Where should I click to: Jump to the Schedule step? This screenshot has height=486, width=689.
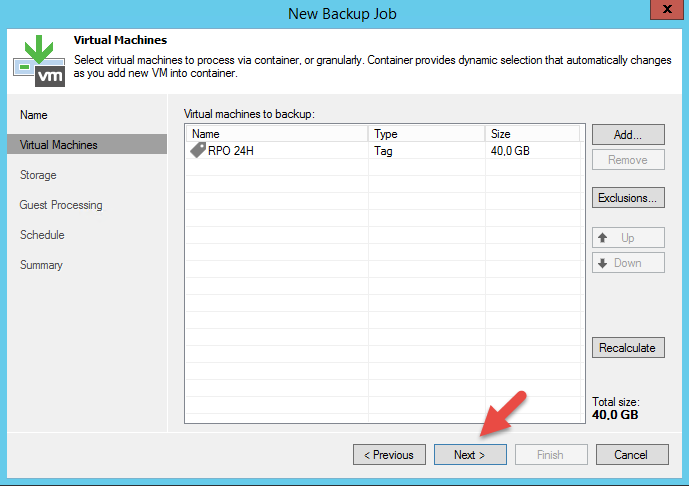click(42, 235)
